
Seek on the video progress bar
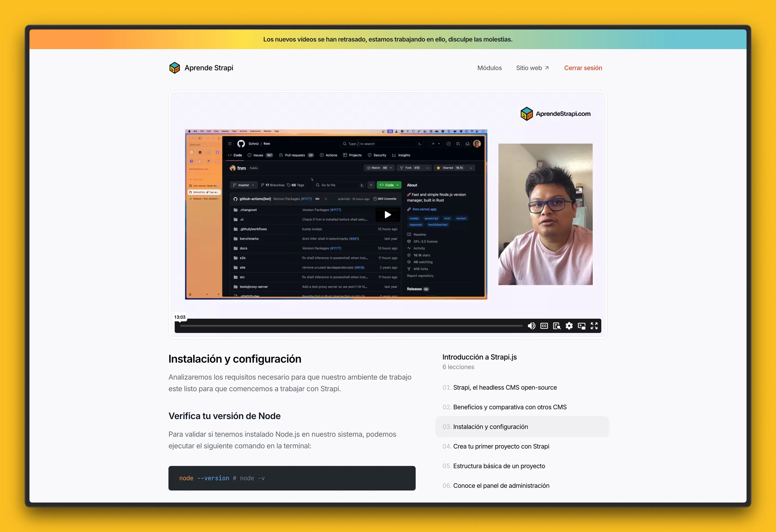(351, 326)
